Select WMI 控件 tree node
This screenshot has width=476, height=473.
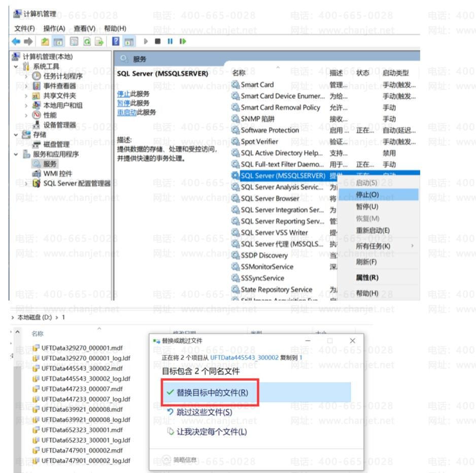coord(58,173)
